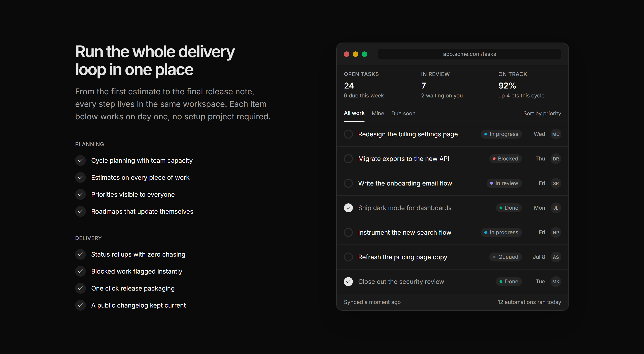Open Done status on Ship dark mode row
The image size is (644, 354).
(509, 208)
